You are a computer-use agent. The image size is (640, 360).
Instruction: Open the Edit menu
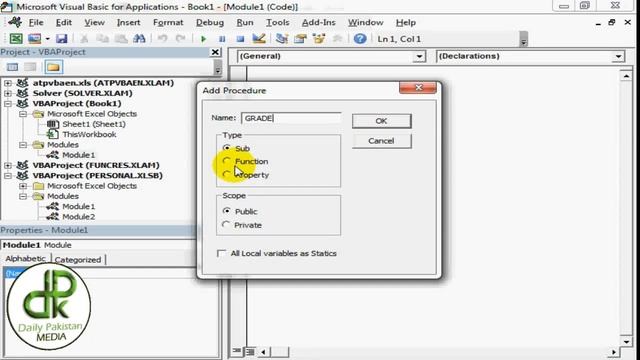pyautogui.click(x=64, y=22)
